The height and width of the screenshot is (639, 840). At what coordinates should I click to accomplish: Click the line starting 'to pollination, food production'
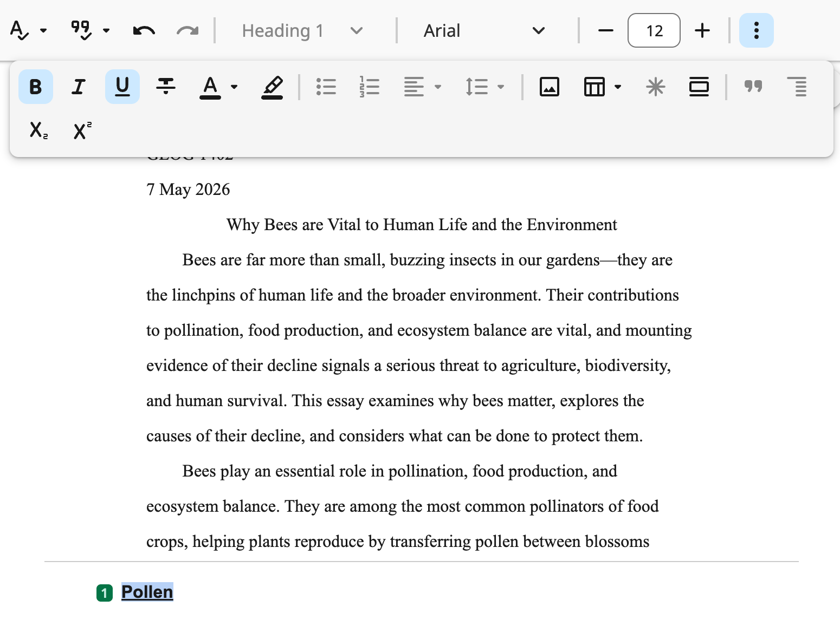[419, 330]
